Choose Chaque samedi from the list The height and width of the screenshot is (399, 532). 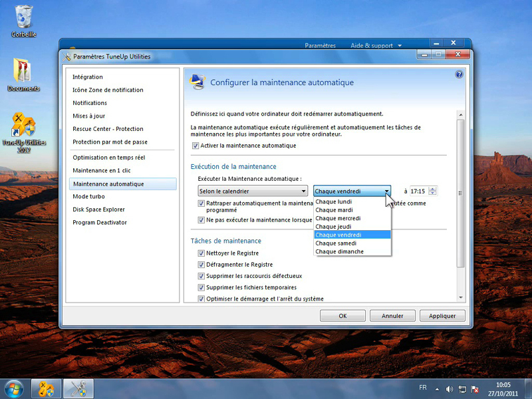click(x=352, y=243)
